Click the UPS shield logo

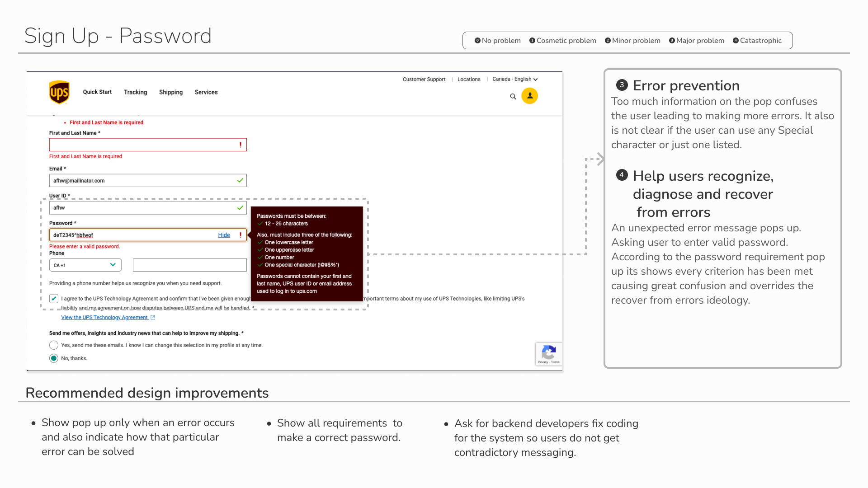[59, 92]
